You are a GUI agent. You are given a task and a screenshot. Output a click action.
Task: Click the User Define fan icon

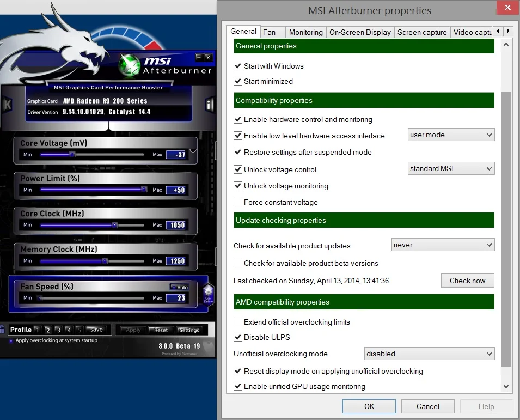208,294
